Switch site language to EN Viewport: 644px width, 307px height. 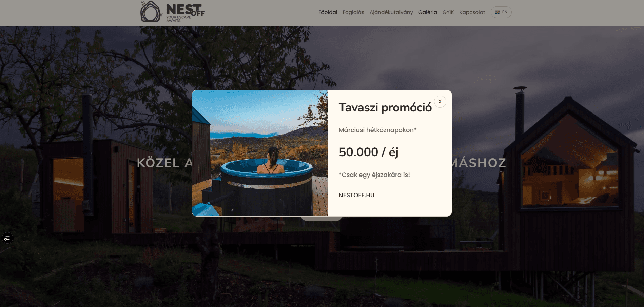(501, 12)
